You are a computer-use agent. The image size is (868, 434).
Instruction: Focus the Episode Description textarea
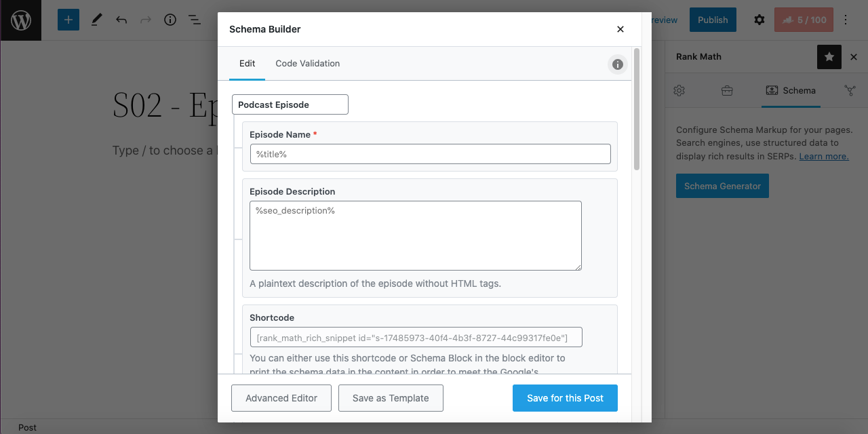coord(416,236)
